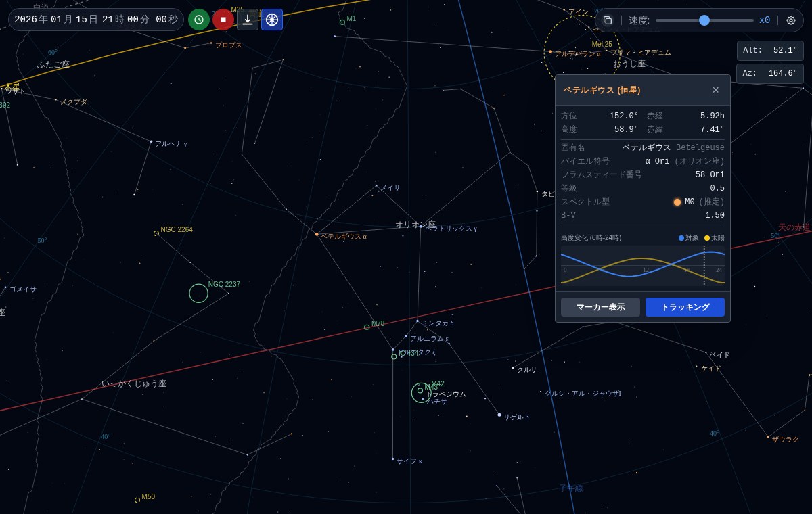Click the いっかくじゅう座 constellation label
The width and height of the screenshot is (812, 514).
point(134,383)
